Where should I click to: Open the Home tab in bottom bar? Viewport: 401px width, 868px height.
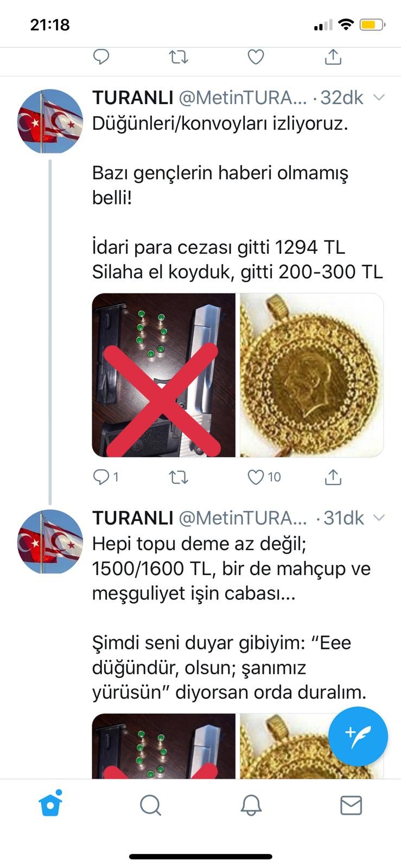(50, 804)
